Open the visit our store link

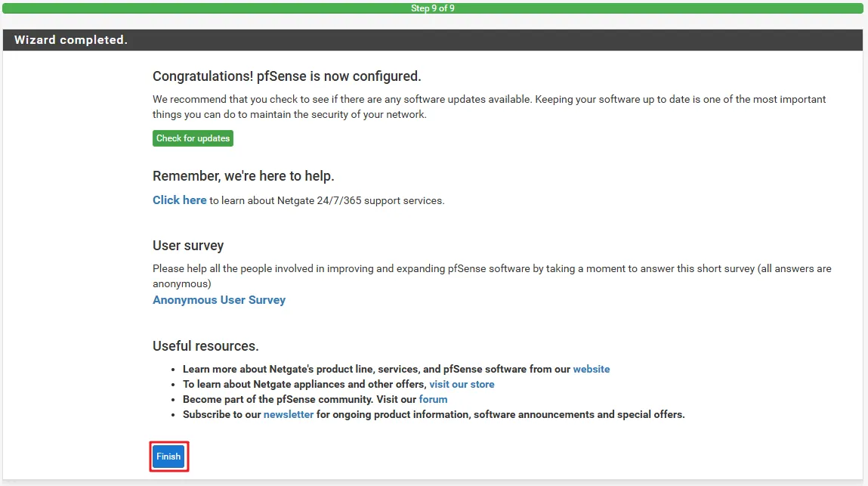click(462, 384)
